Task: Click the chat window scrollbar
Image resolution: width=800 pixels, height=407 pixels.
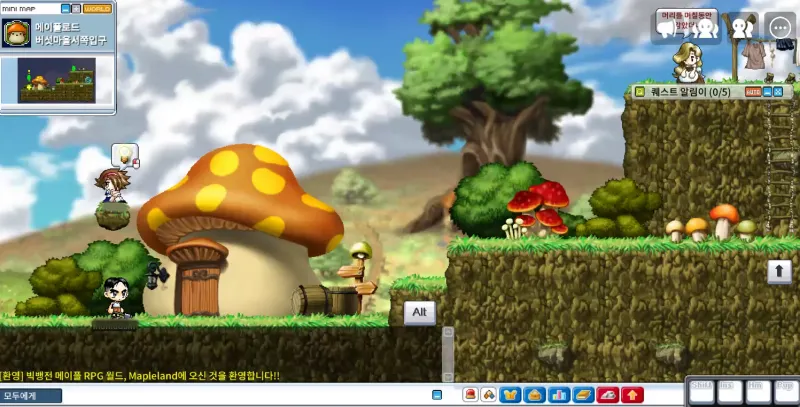Action: (x=447, y=354)
